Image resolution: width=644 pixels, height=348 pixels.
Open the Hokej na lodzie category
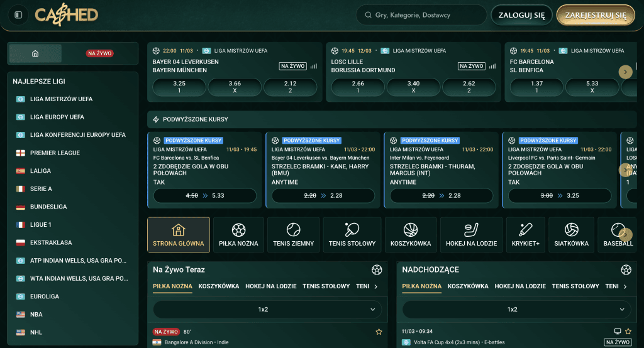pos(471,235)
